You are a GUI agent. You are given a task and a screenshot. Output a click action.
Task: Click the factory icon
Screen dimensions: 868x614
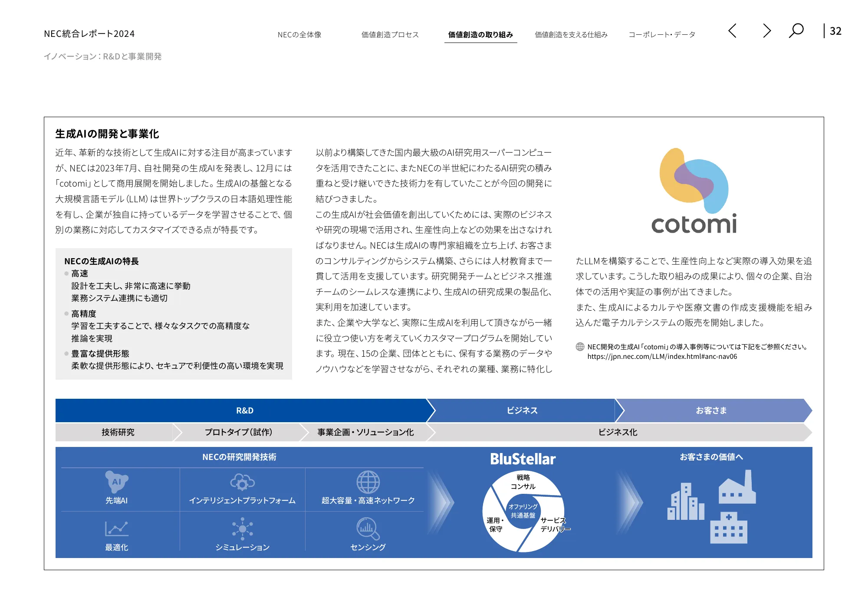click(x=737, y=487)
